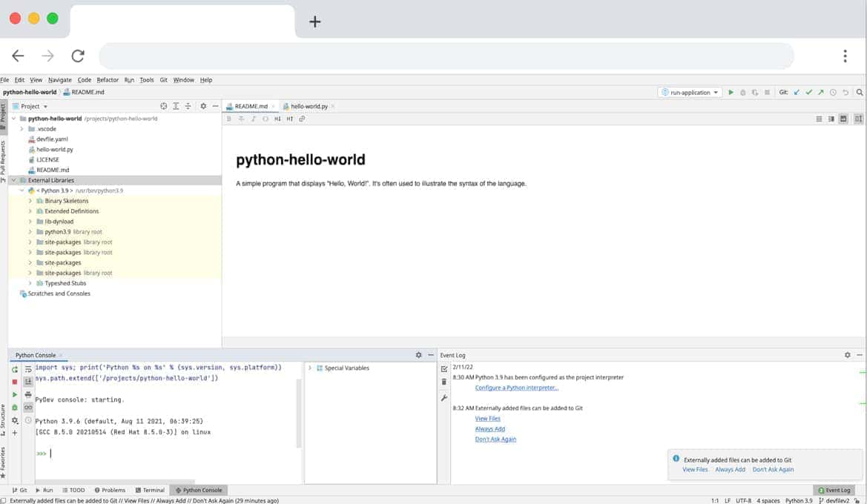This screenshot has width=867, height=504.
Task: Open the Problems tool window tab
Action: point(110,490)
